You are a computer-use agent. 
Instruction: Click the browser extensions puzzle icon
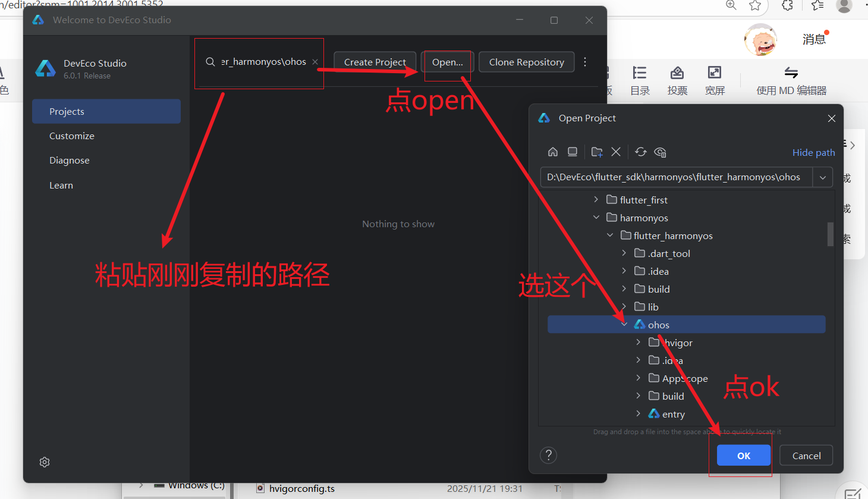coord(787,5)
